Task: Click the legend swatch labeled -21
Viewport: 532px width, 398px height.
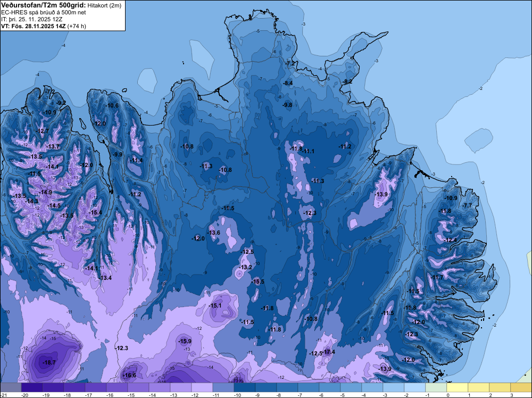Action: click(x=11, y=387)
